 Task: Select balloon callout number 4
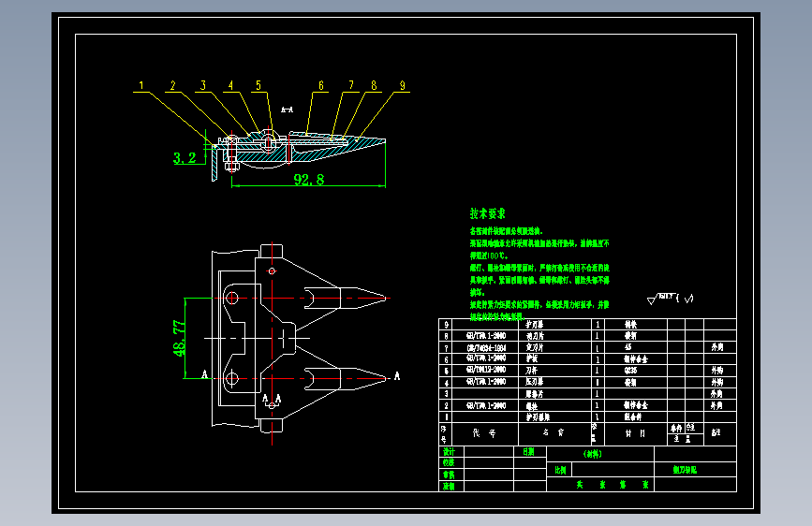point(231,85)
